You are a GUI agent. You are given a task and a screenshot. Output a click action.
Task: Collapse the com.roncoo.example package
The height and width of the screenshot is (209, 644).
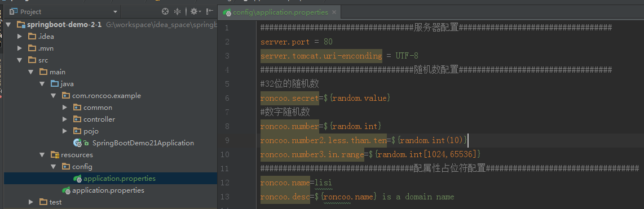[x=54, y=96]
